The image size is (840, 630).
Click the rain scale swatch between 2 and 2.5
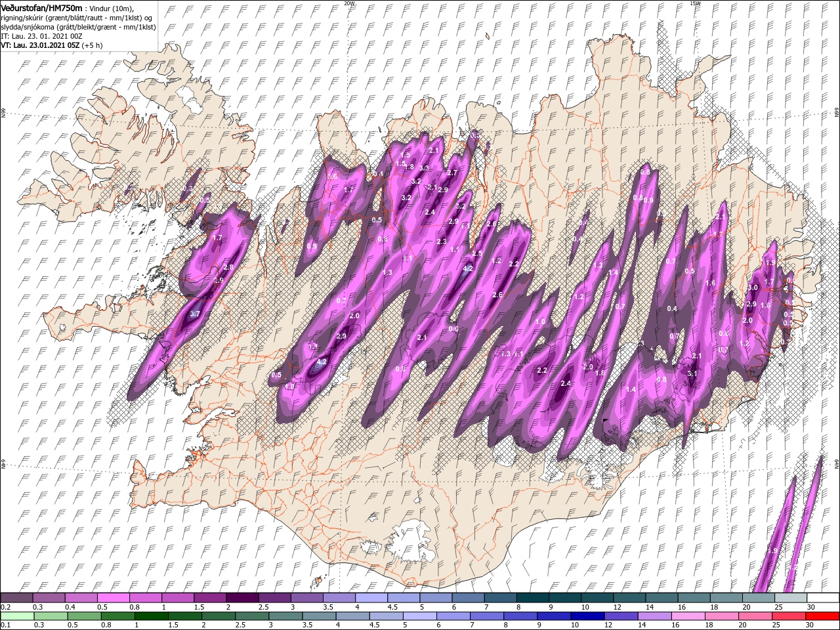[219, 616]
